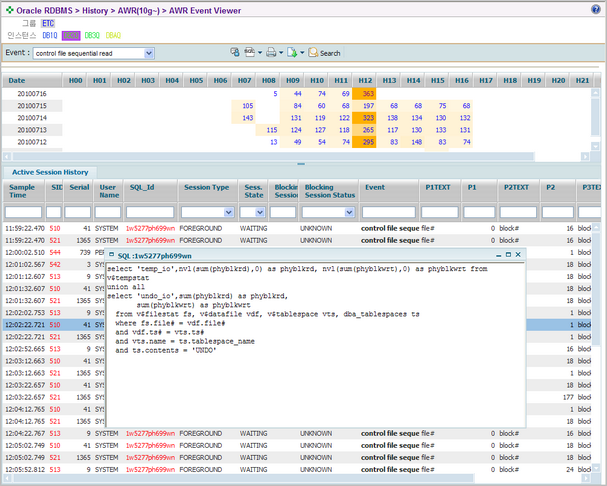Screen dimensions: 607x486
Task: Open the export icon dropdown arrow
Action: (x=302, y=52)
